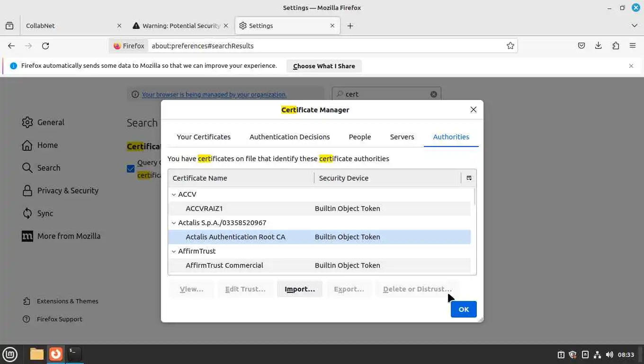Select the ACCVRAIZ1 certificate row
This screenshot has height=364, width=644.
click(320, 209)
